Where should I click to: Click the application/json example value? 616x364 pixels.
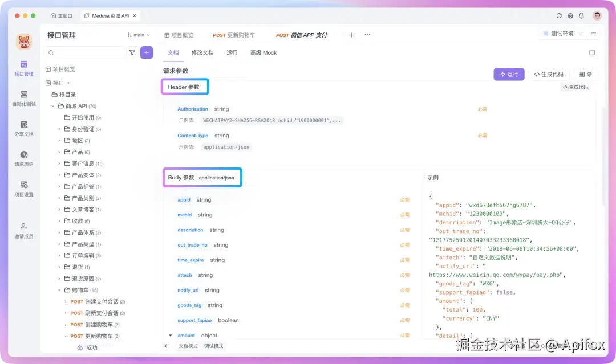coord(226,147)
